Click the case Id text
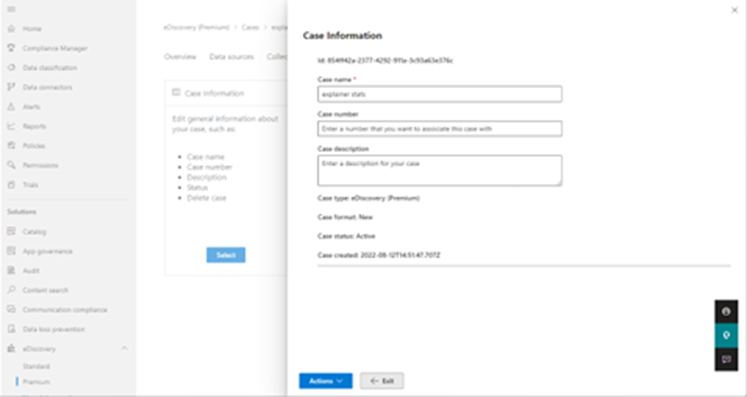747x397 pixels. (385, 61)
